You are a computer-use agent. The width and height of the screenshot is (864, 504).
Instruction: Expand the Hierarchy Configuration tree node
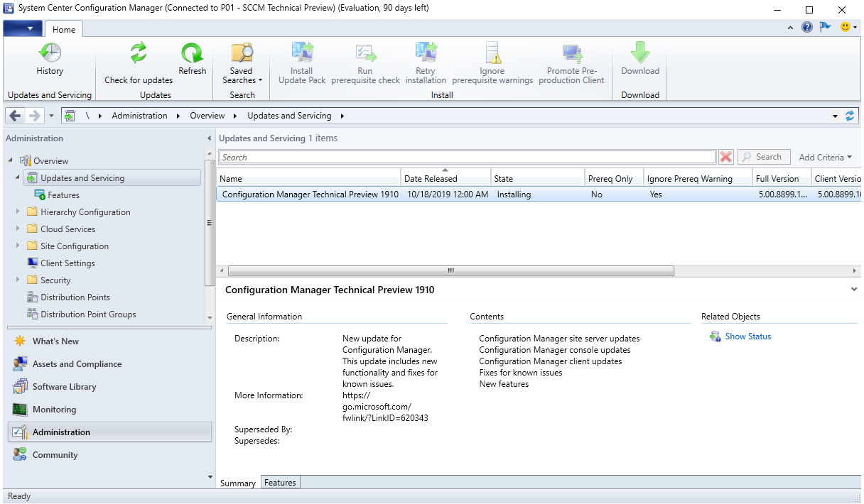coord(18,212)
